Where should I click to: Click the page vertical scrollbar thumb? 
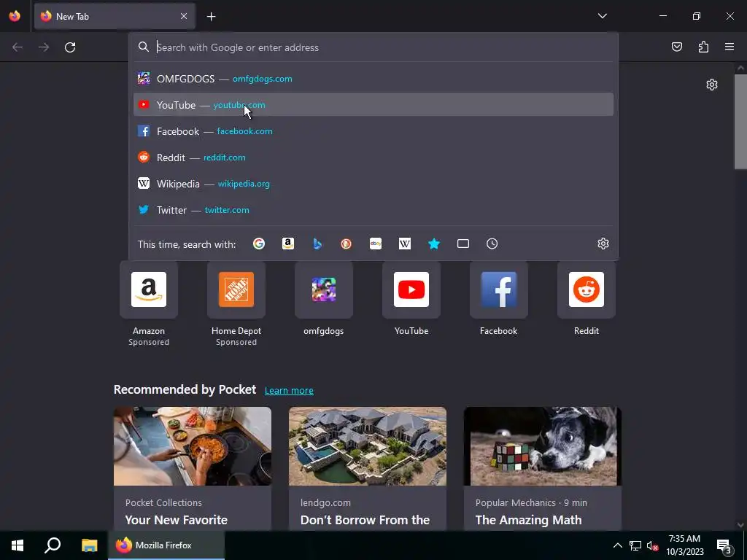(x=740, y=122)
